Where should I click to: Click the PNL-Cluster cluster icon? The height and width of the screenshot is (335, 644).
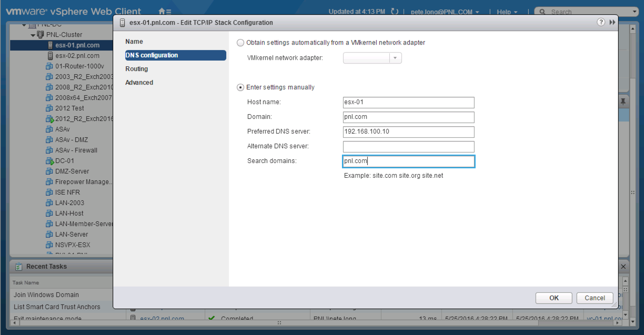coord(41,35)
